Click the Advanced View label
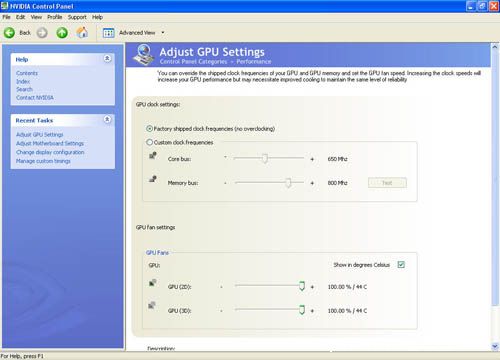The width and height of the screenshot is (500, 360). coord(137,33)
